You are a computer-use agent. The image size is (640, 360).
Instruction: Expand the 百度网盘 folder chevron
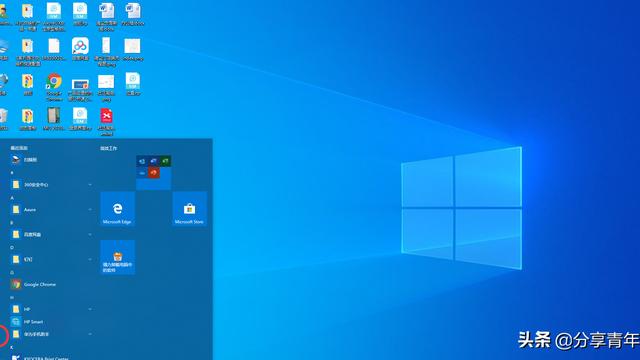(90, 235)
